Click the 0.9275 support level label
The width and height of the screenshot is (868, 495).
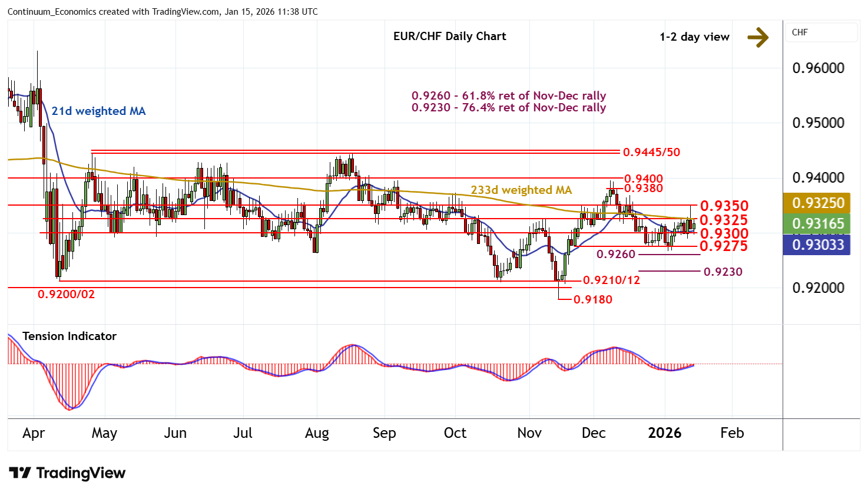click(x=724, y=246)
